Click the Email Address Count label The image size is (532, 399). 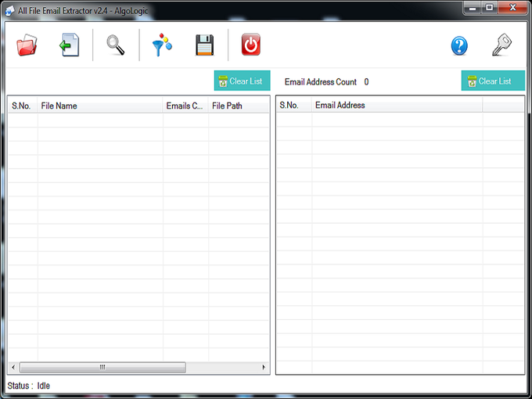click(x=320, y=82)
